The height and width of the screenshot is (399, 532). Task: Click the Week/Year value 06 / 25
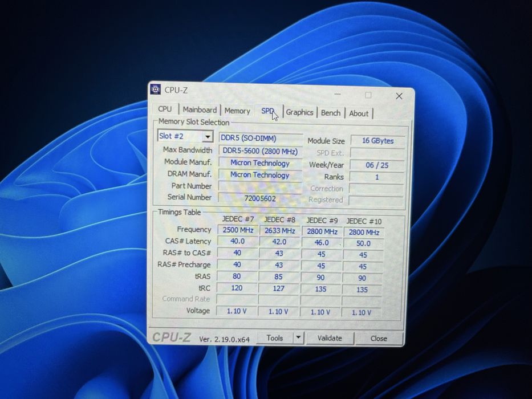[x=377, y=165]
